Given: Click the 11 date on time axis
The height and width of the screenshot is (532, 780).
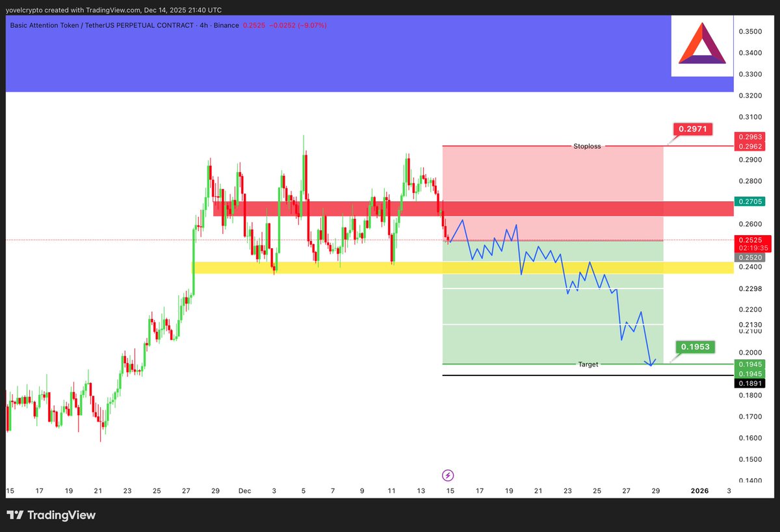Looking at the screenshot, I should click(x=391, y=491).
